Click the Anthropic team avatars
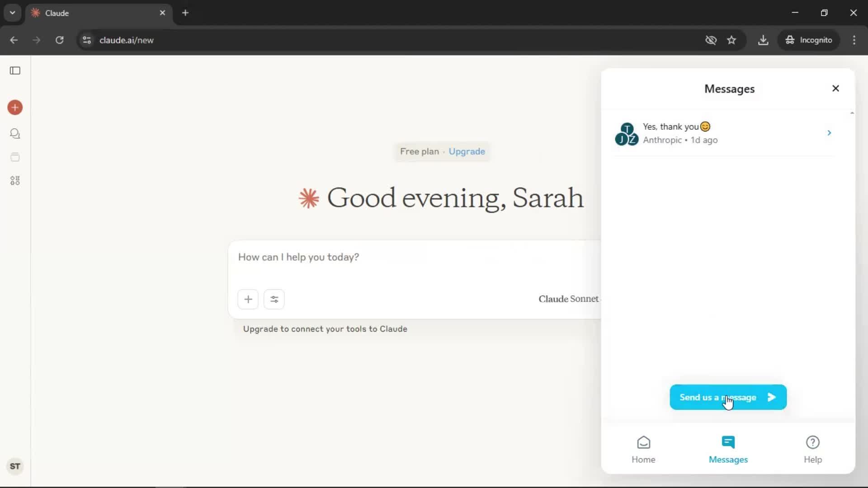 (x=627, y=134)
